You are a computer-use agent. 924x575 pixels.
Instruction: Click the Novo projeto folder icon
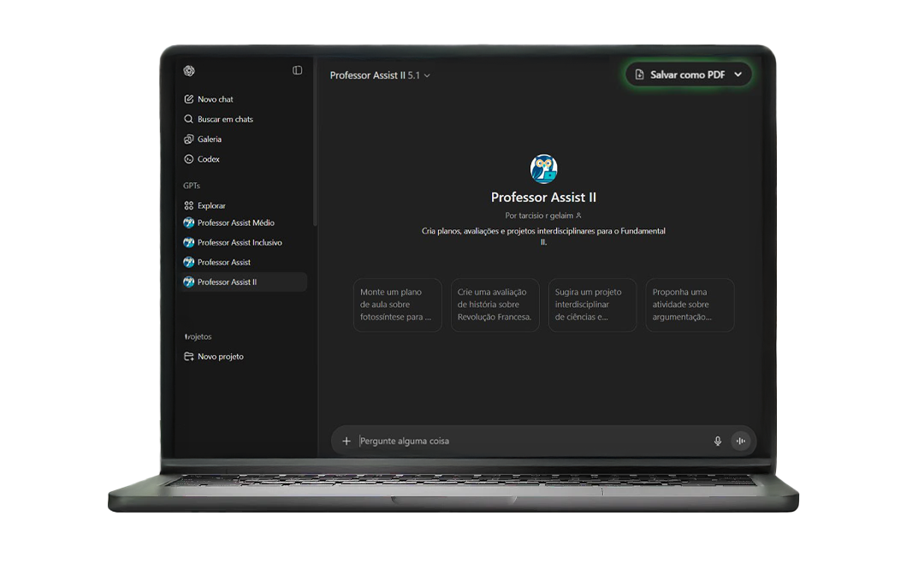[x=188, y=357]
